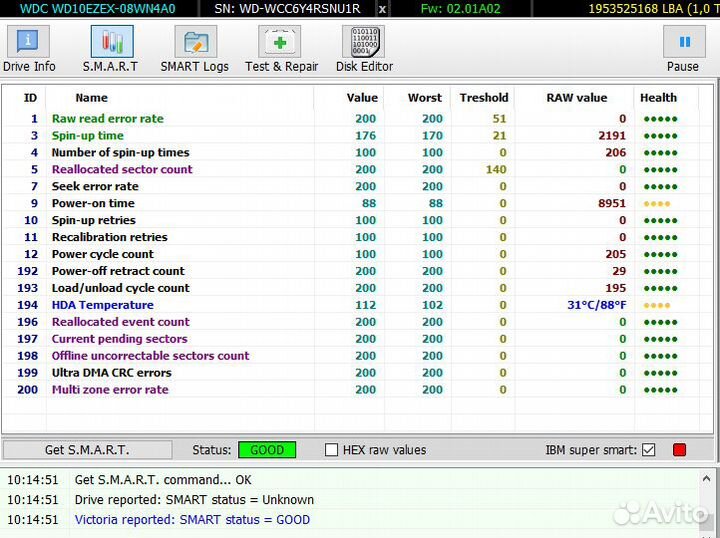720x538 pixels.
Task: Click the Get S.M.A.R.T. button
Action: click(87, 450)
